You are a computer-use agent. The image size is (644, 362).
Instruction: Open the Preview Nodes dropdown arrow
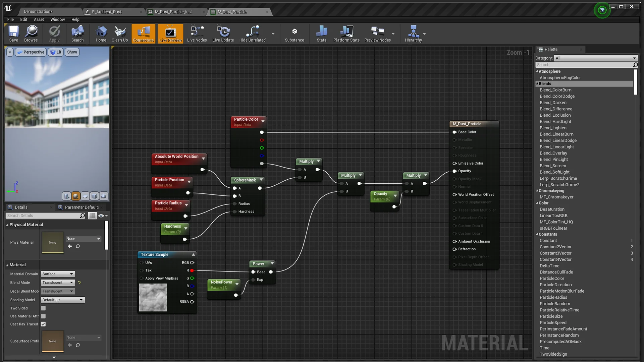pos(393,34)
